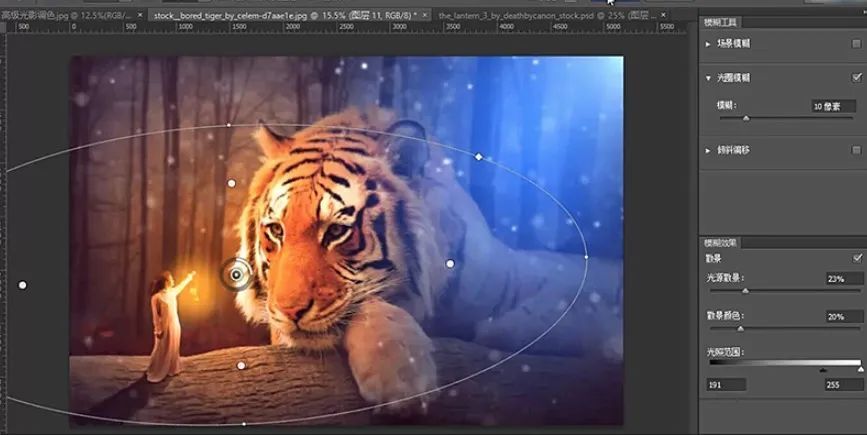Select the feather handle on the log
The width and height of the screenshot is (867, 435).
[x=241, y=366]
